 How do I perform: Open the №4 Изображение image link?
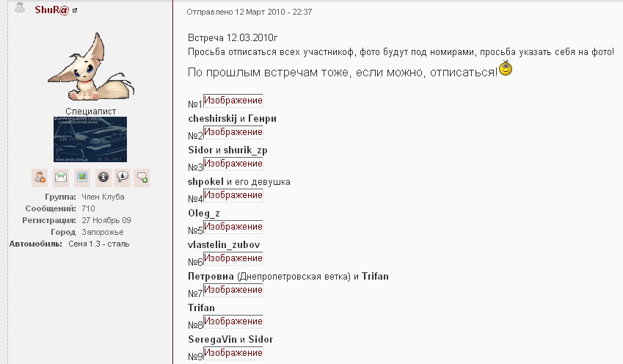[x=233, y=195]
